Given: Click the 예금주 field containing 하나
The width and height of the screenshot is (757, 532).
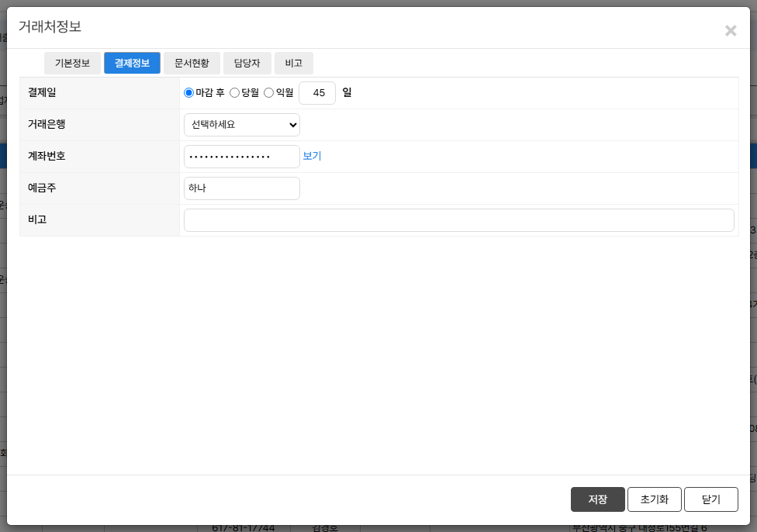Looking at the screenshot, I should pyautogui.click(x=242, y=188).
